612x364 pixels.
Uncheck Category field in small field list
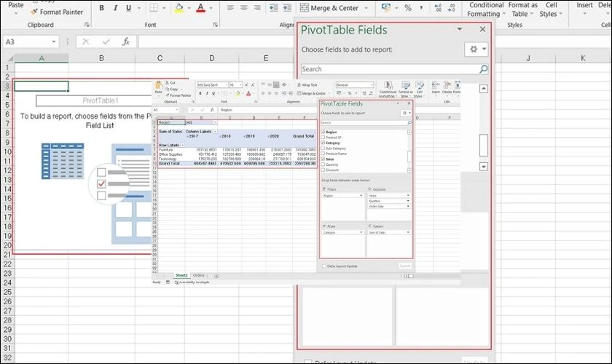[x=323, y=143]
